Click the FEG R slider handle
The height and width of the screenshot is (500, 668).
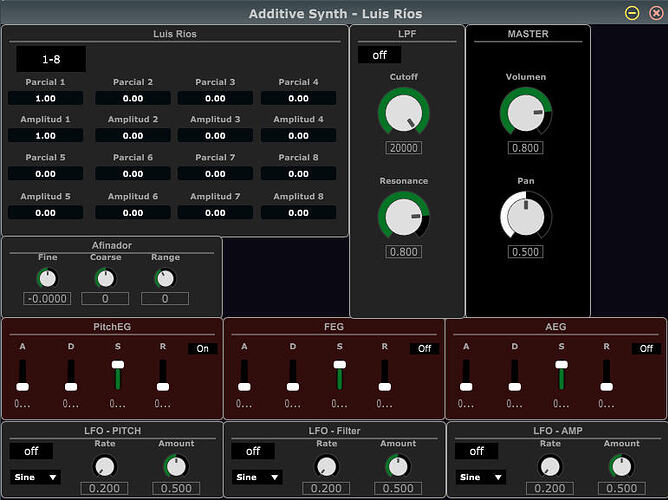[x=385, y=387]
